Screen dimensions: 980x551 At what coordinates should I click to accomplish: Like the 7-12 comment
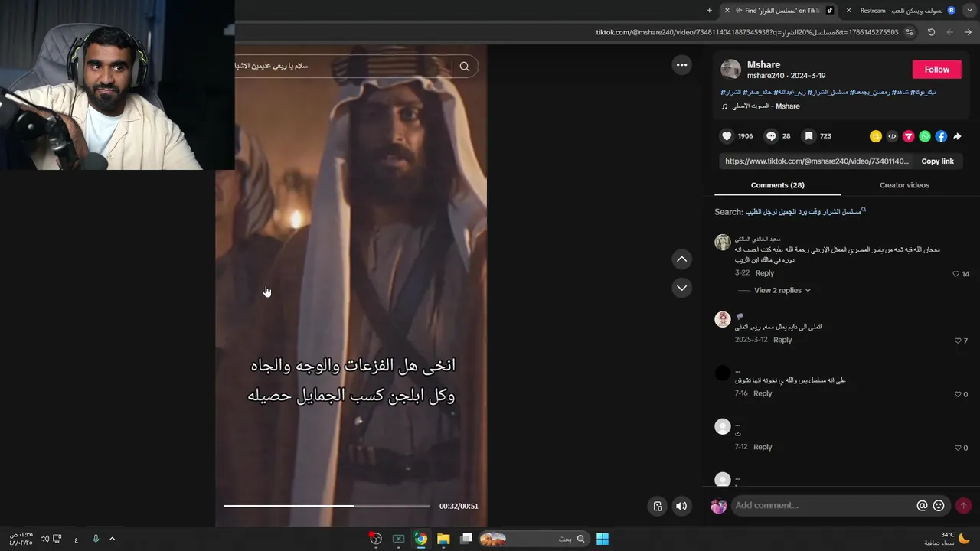pos(957,448)
